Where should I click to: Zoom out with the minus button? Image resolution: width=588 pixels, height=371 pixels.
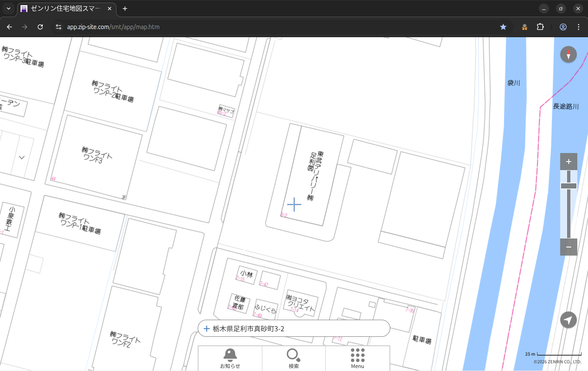(x=568, y=247)
